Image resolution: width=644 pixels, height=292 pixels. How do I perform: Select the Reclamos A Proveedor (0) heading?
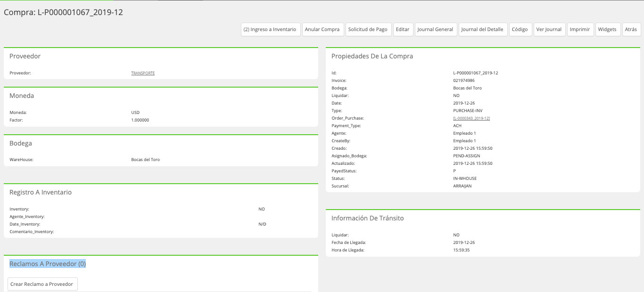click(x=48, y=264)
